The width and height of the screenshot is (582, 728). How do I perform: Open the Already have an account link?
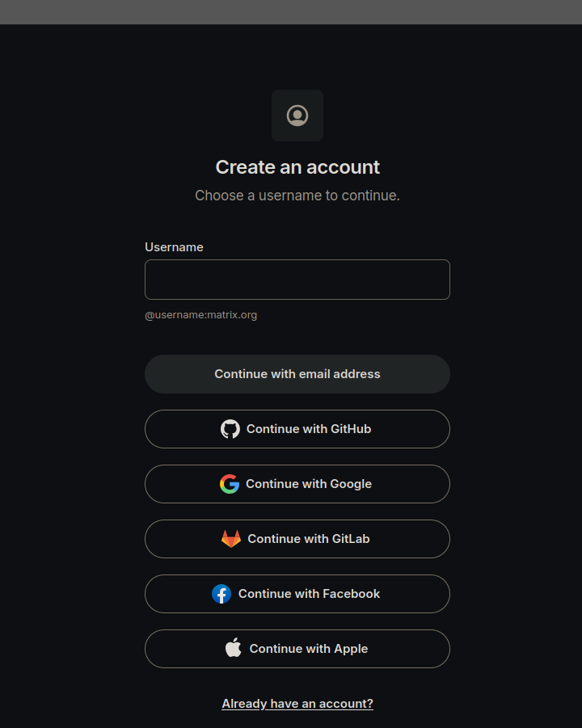point(297,704)
